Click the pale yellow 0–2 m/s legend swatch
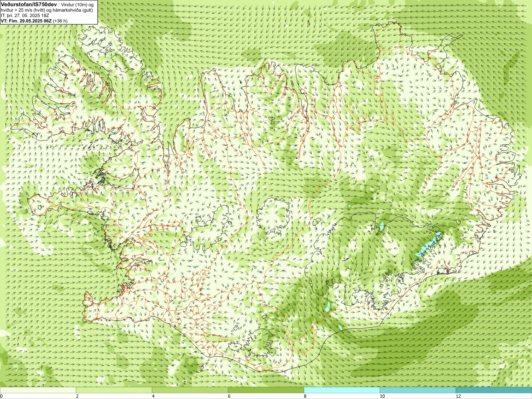Viewport: 532px width, 399px height. tap(38, 390)
